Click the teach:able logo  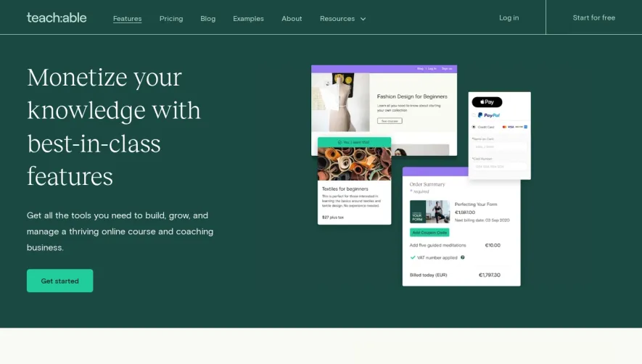pyautogui.click(x=57, y=17)
